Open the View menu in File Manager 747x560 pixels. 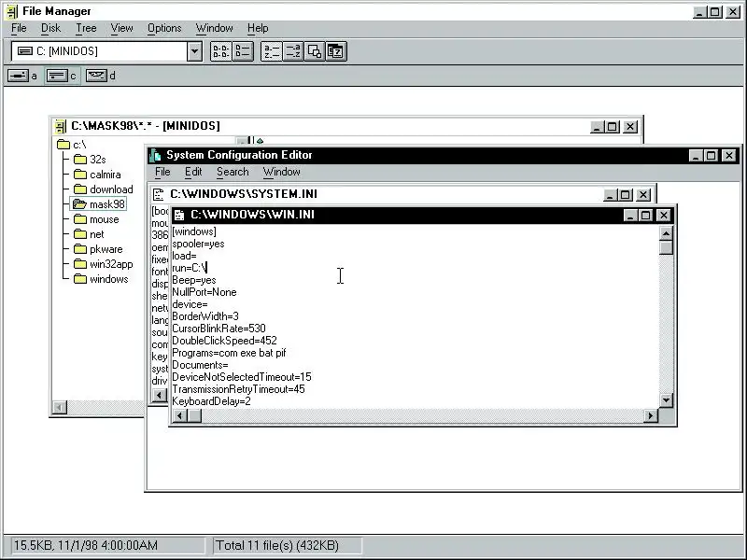[x=121, y=28]
